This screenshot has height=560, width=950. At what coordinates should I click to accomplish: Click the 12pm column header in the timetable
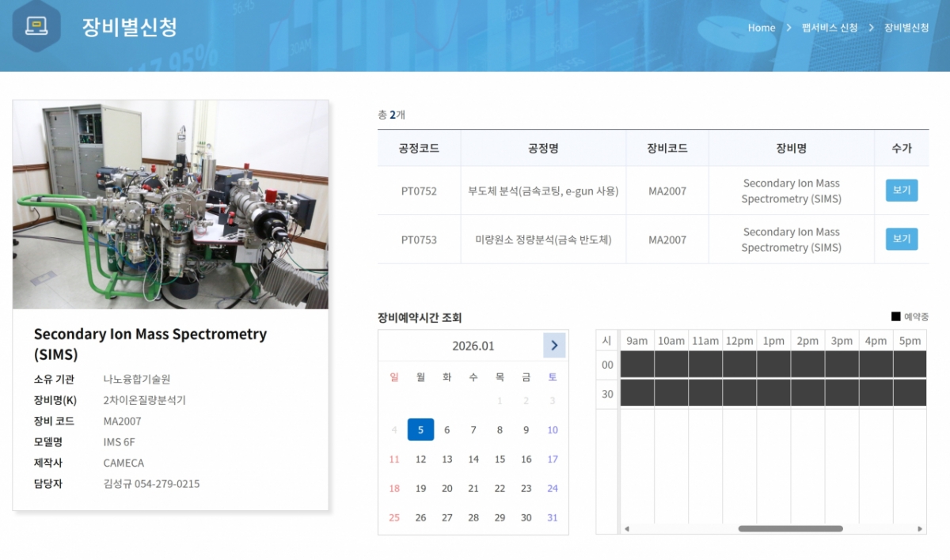739,340
